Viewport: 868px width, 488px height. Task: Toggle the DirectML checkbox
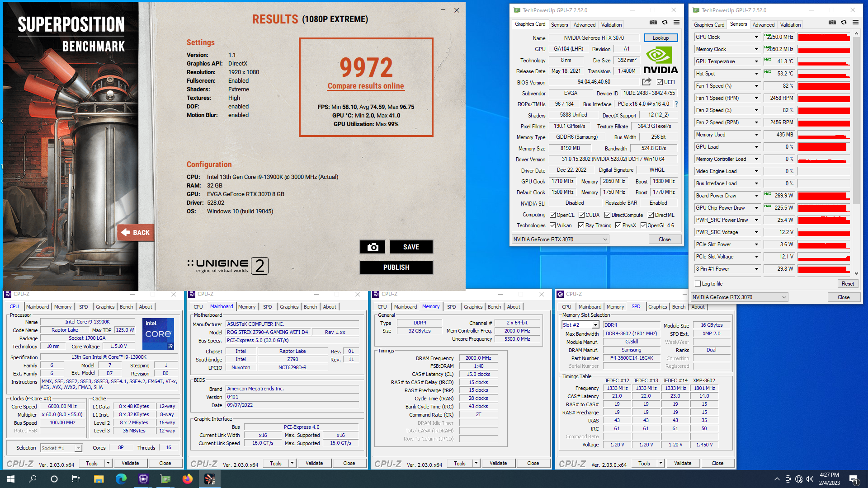pyautogui.click(x=651, y=215)
